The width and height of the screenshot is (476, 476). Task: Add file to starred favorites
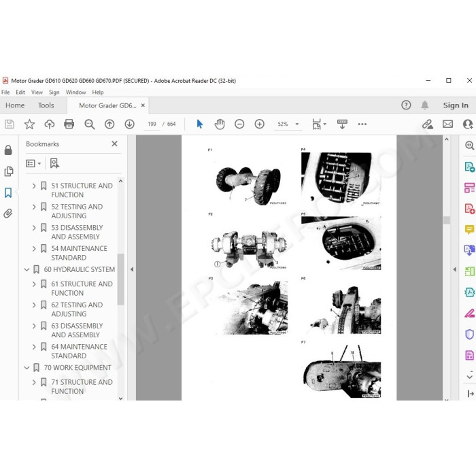(x=29, y=124)
